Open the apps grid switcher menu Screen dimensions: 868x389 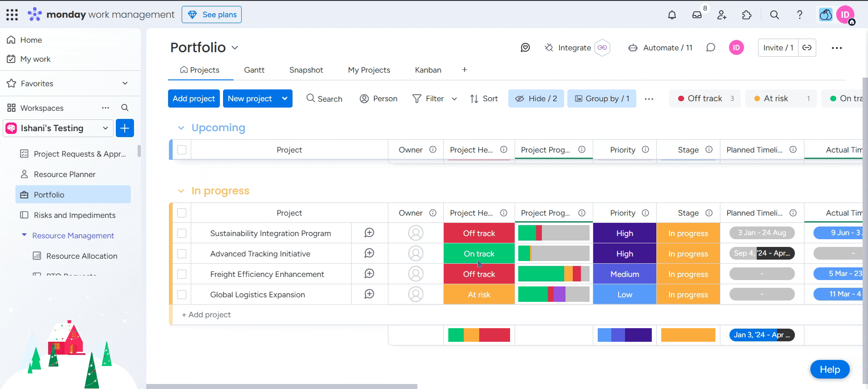(x=12, y=15)
